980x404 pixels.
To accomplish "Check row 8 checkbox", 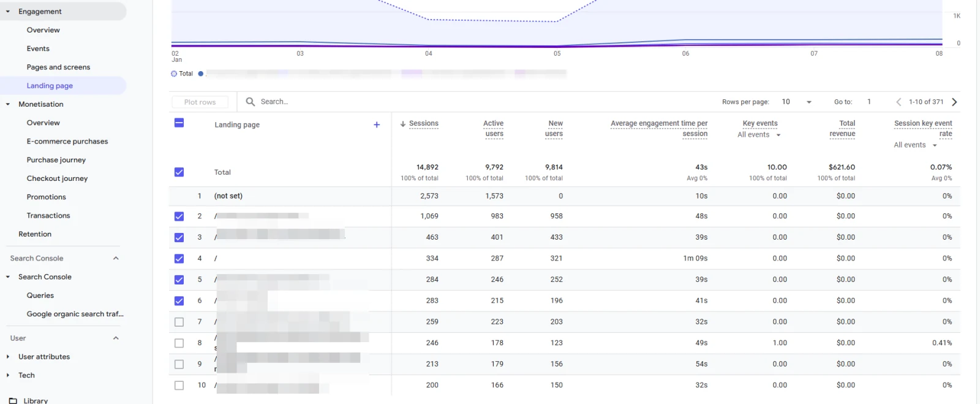I will 179,343.
